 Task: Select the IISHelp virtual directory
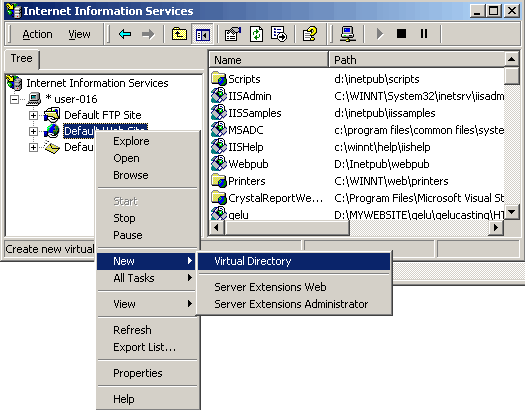coord(357,147)
